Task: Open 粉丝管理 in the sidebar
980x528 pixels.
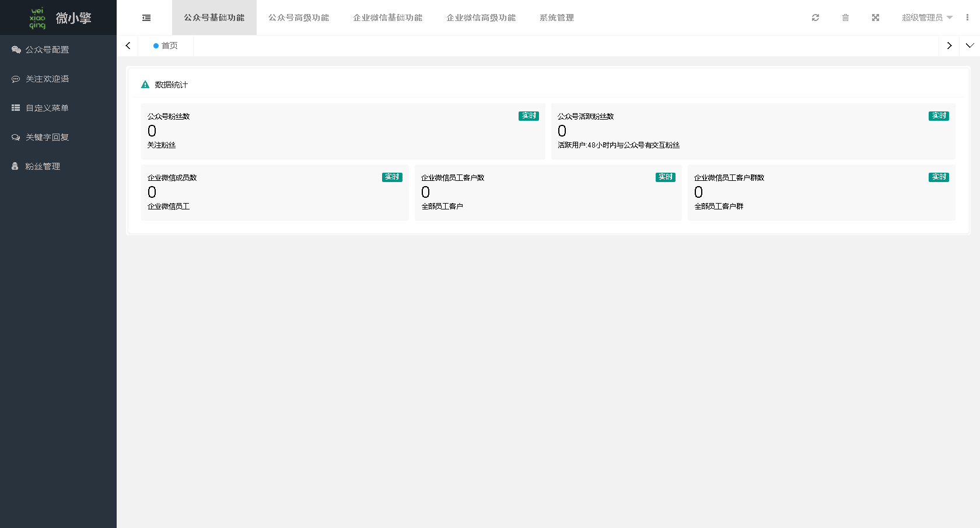Action: pos(58,166)
